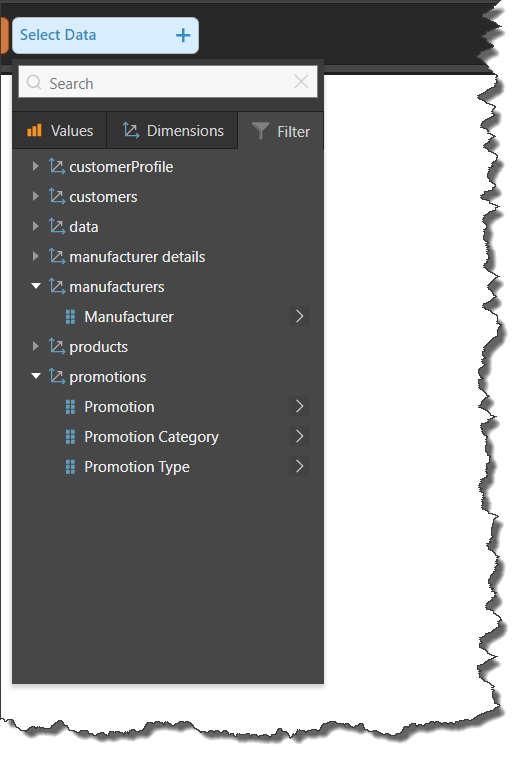Click the bar chart icon on Values tab

[x=34, y=130]
